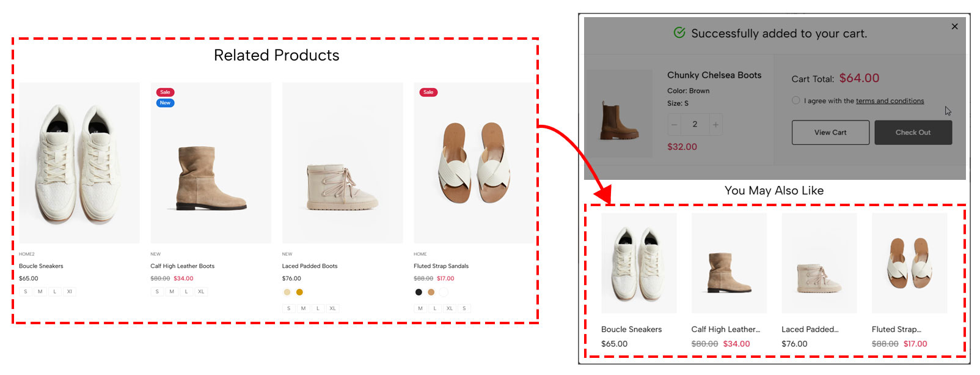Viewport: 980px width, 375px height.
Task: Check the I agree with terms checkbox
Action: (795, 100)
